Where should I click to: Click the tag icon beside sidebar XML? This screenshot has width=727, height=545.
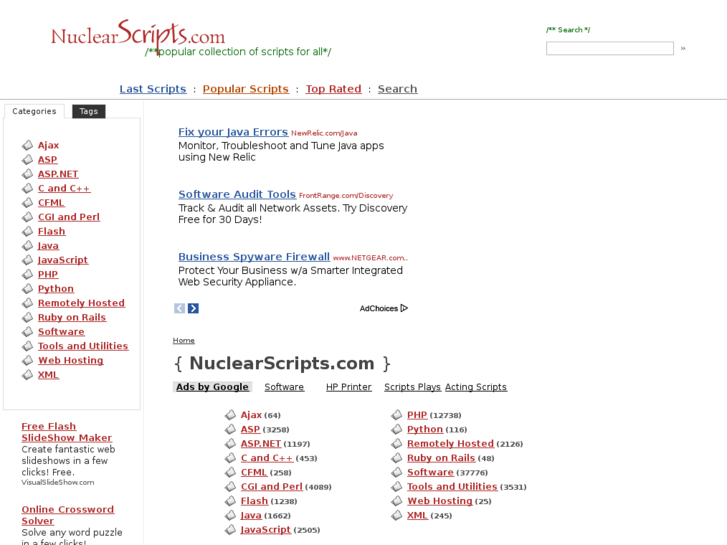(27, 374)
